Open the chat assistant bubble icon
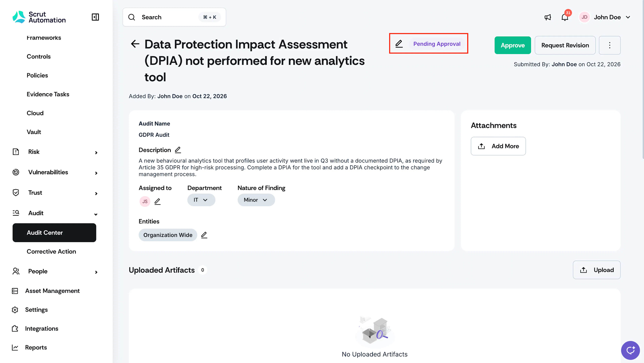Screen dimensions: 644x363 tap(630, 350)
